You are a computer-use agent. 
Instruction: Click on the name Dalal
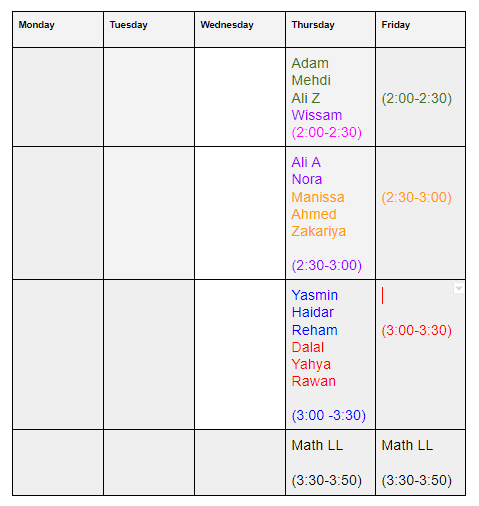[x=308, y=347]
